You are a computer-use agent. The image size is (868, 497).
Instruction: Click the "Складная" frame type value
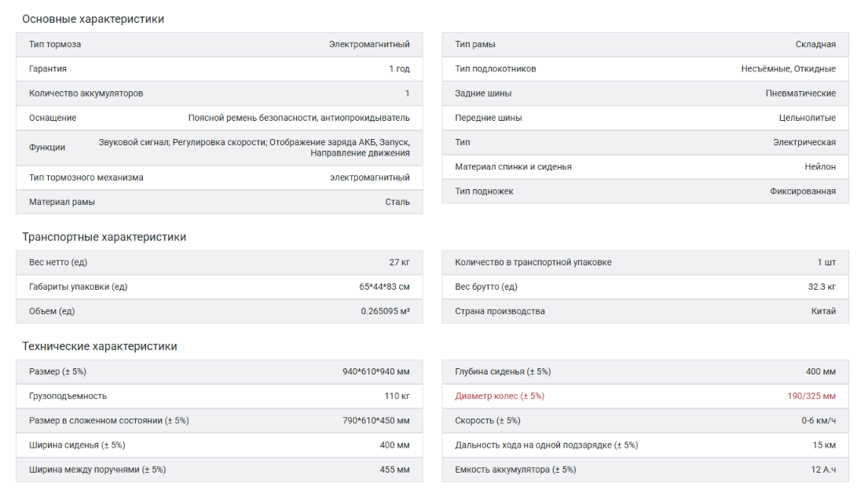tap(815, 44)
